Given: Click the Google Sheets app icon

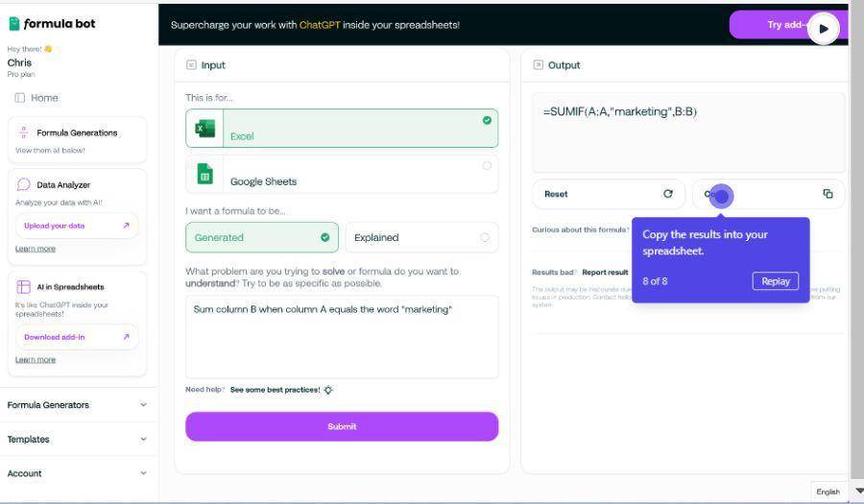Looking at the screenshot, I should click(x=205, y=174).
